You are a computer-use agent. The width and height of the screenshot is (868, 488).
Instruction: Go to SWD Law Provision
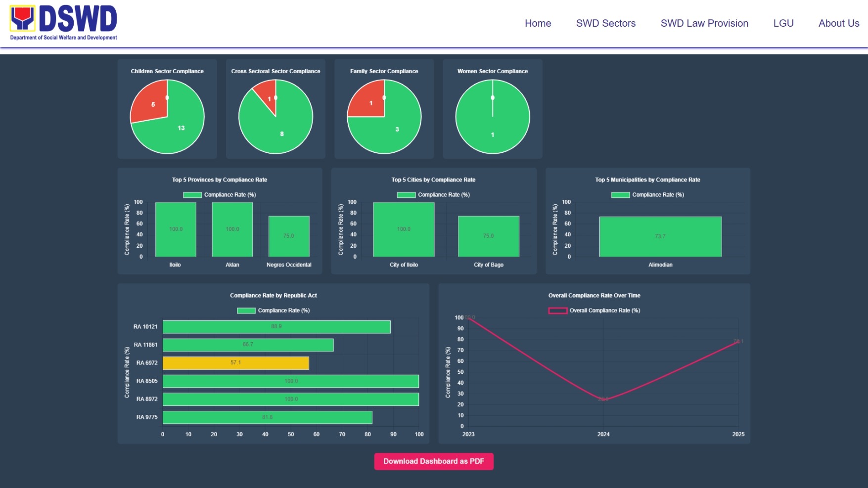(x=704, y=23)
